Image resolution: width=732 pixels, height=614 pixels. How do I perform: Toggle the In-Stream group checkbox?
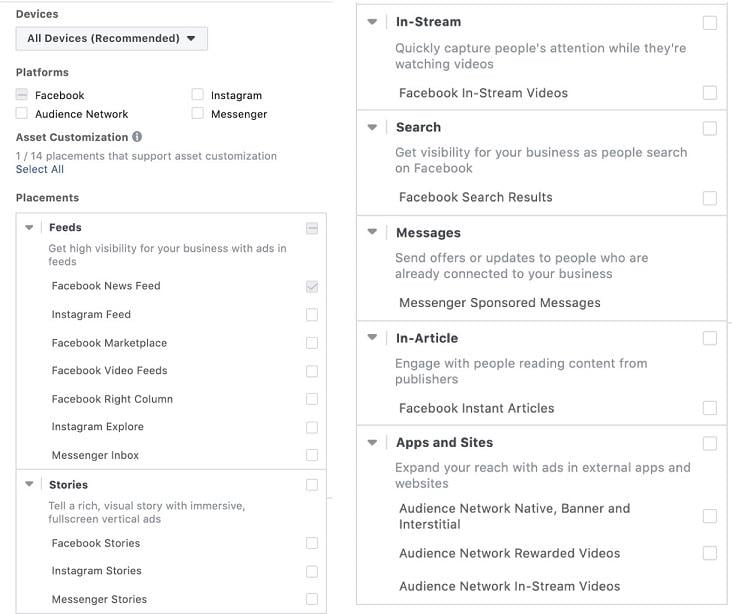pyautogui.click(x=710, y=23)
